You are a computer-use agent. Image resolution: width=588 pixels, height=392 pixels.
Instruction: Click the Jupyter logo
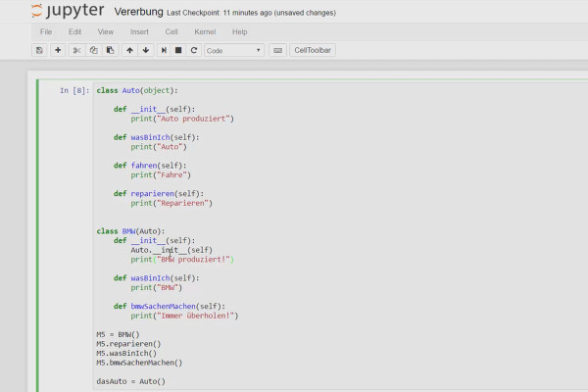click(x=68, y=11)
